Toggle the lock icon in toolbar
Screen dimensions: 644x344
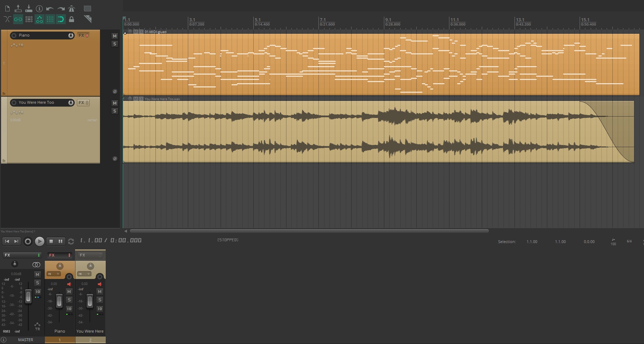coord(72,19)
